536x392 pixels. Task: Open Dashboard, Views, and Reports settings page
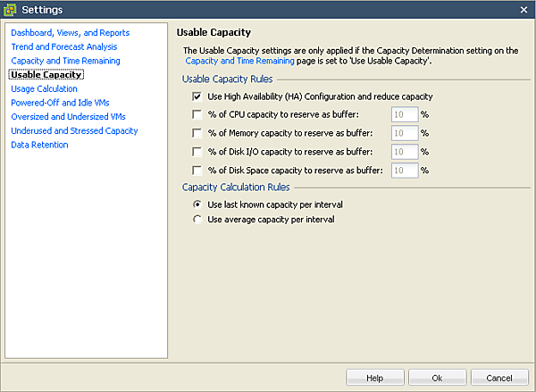tap(70, 33)
